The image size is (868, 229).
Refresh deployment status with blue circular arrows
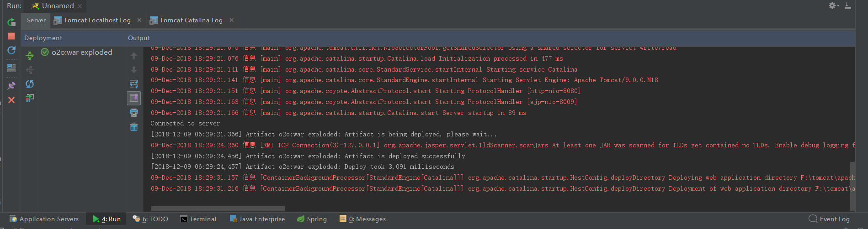(x=30, y=84)
